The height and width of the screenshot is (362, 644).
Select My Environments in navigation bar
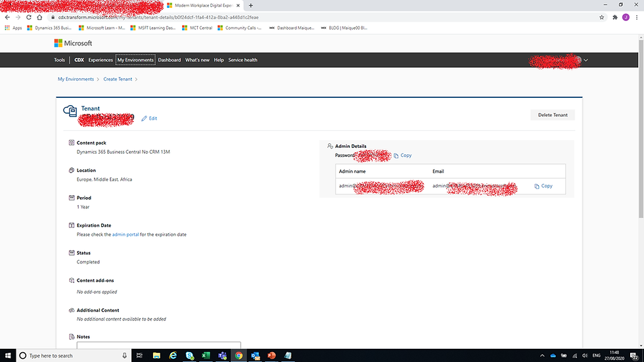135,60
